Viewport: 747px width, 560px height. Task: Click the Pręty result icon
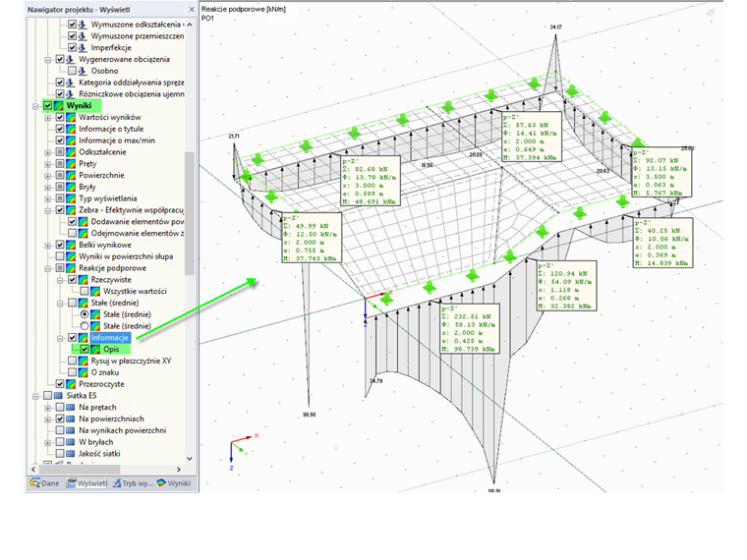71,164
